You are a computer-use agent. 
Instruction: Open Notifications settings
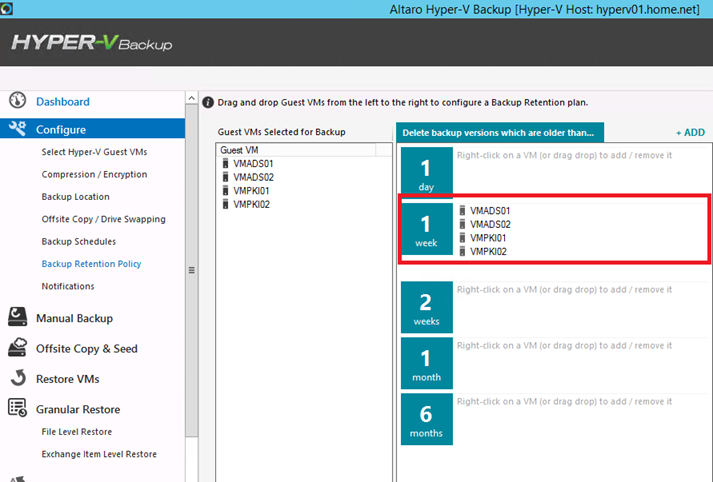[x=68, y=286]
